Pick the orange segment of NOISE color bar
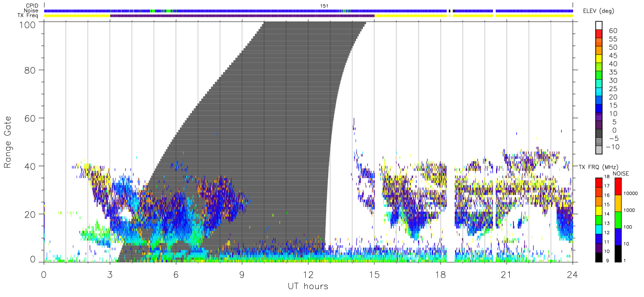This screenshot has height=297, width=644. (618, 203)
